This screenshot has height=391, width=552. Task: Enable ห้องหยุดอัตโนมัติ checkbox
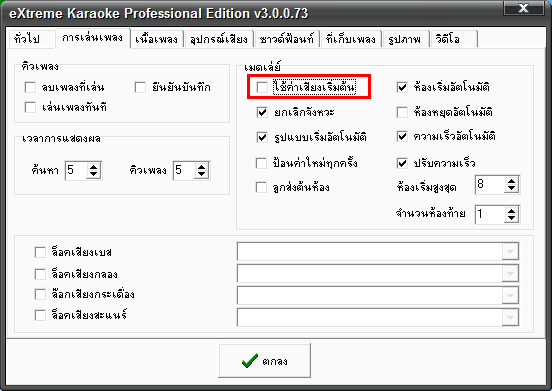402,112
